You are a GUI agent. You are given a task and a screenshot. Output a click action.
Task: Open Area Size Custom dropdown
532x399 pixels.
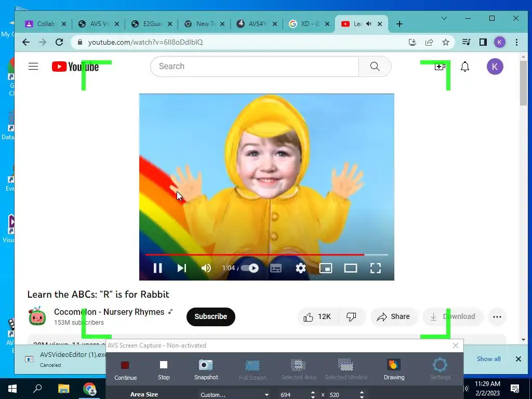pos(234,395)
